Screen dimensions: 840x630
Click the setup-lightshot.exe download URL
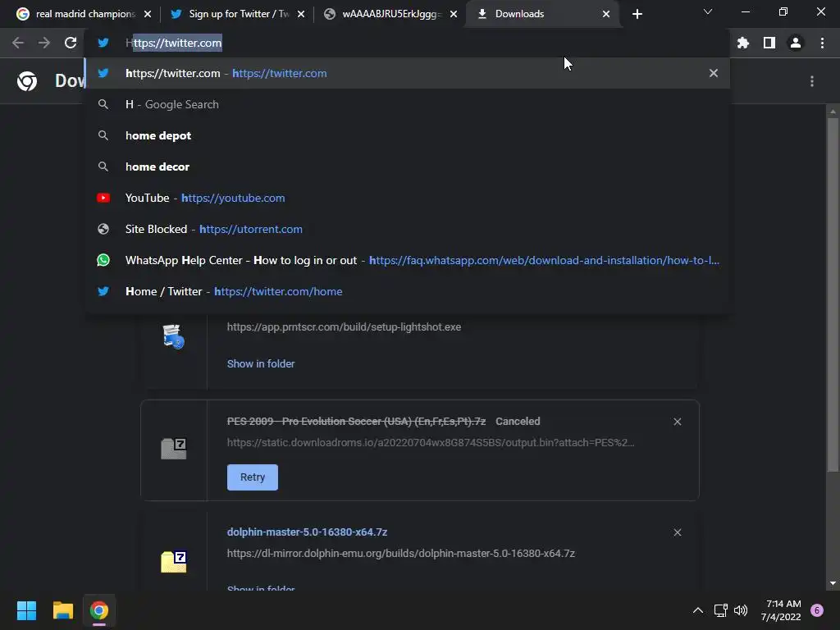344,326
